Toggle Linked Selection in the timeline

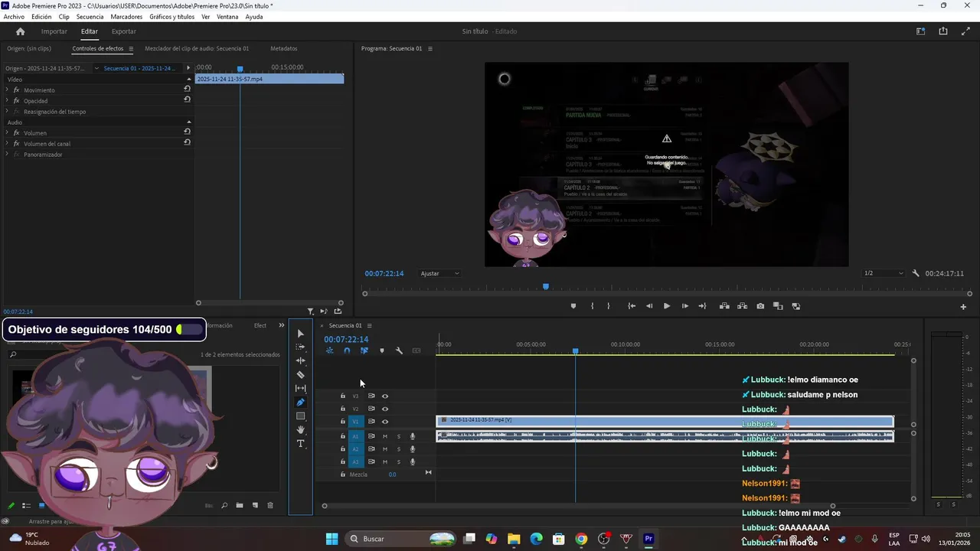pos(364,350)
